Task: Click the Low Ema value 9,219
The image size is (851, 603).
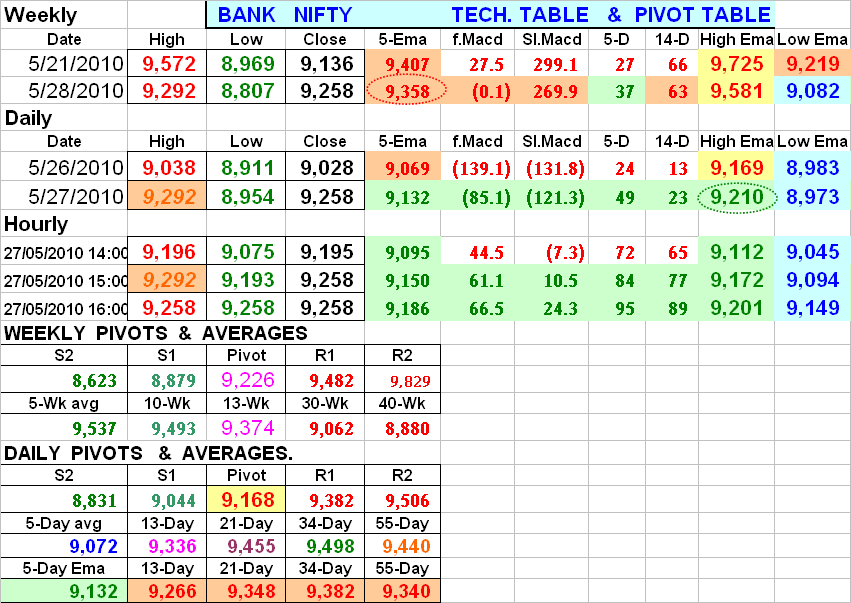Action: click(x=812, y=64)
